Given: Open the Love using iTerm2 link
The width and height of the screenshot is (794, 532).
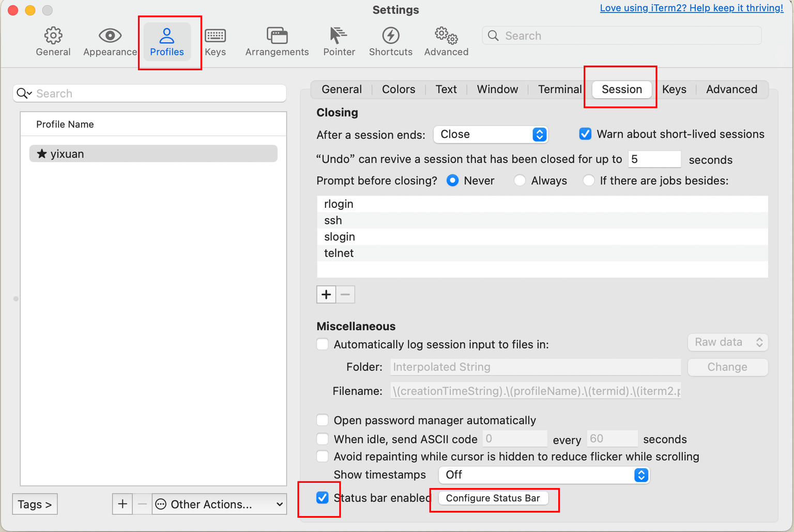Looking at the screenshot, I should [691, 8].
